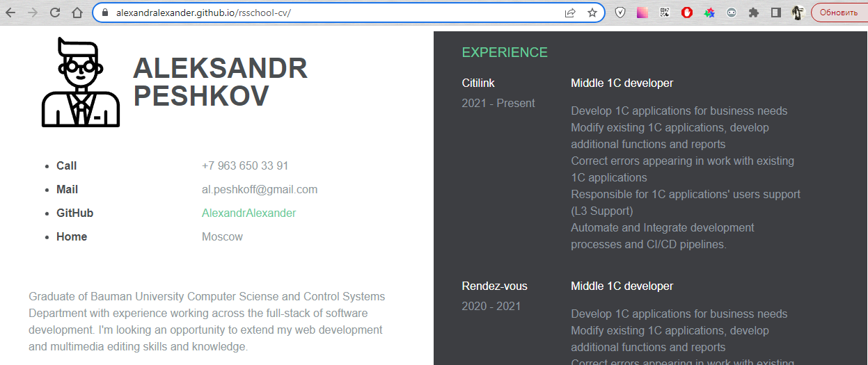Click the GitHub label
This screenshot has height=365, width=868.
pyautogui.click(x=74, y=213)
